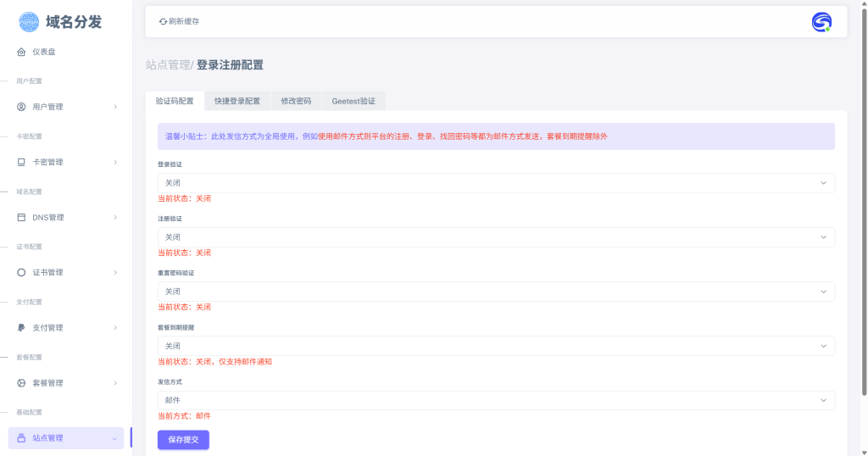Screen dimensions: 868x456
Task: Open the 发信方式 dropdown
Action: 496,400
